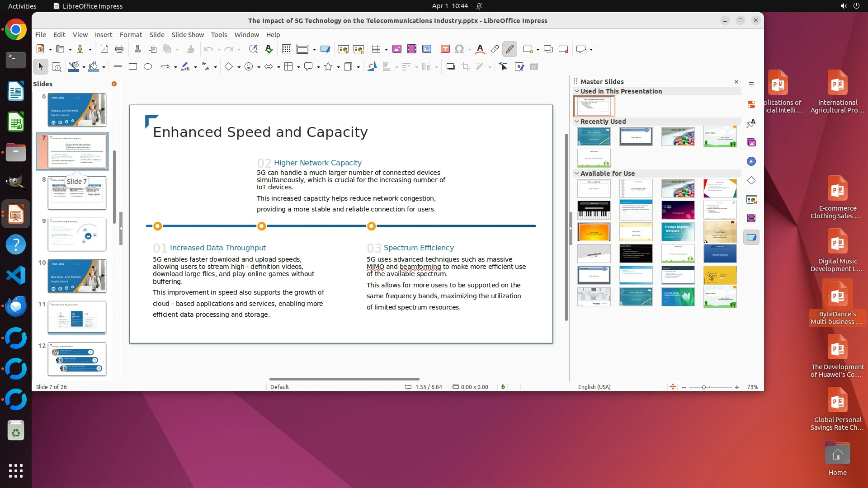Click the Print icon in toolbar
The height and width of the screenshot is (488, 868).
(119, 49)
